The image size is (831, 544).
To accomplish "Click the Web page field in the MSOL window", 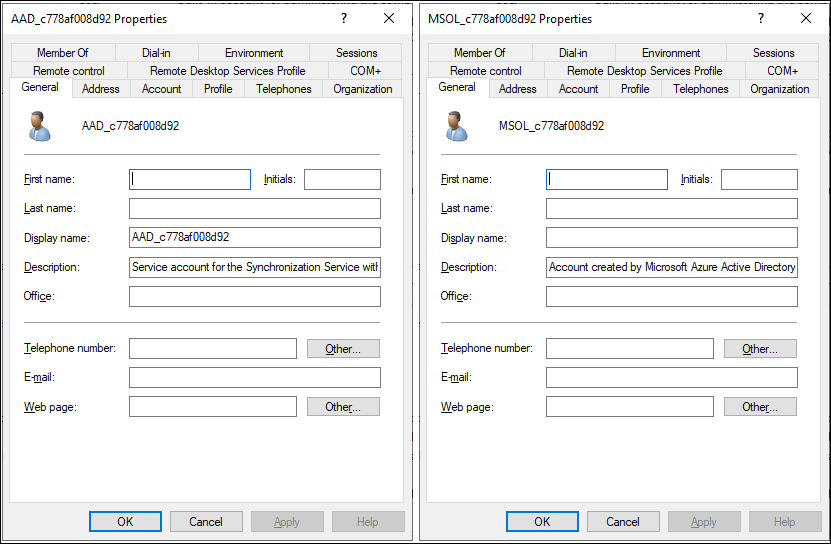I will [630, 407].
